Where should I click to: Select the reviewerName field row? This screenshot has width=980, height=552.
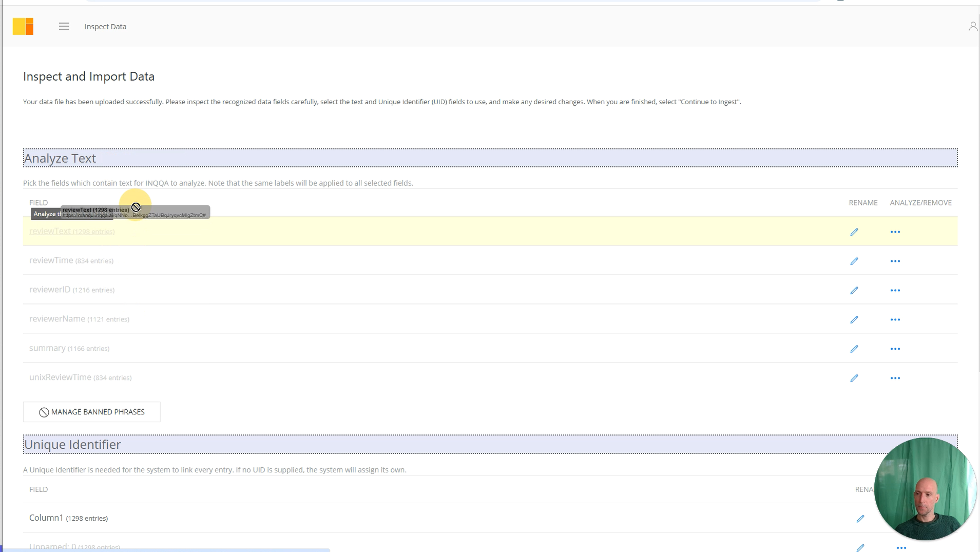tap(57, 319)
